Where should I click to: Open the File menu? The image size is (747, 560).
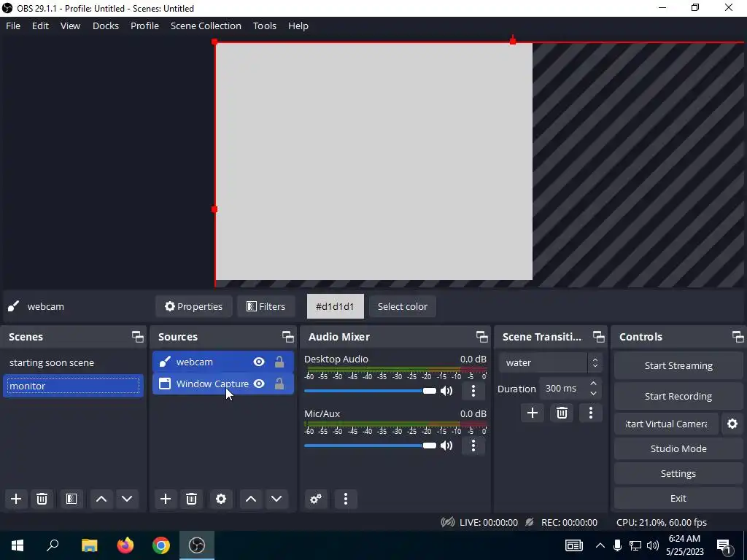13,26
